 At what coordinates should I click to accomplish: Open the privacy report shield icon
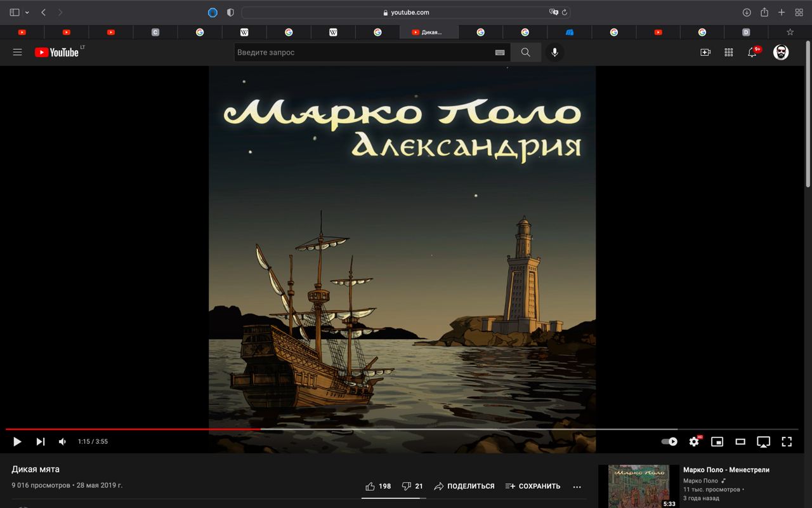point(230,12)
